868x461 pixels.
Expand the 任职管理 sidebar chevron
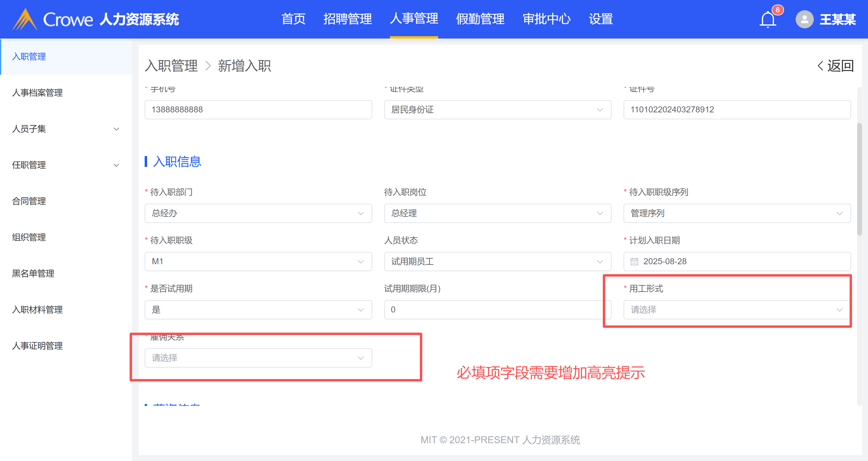[116, 165]
